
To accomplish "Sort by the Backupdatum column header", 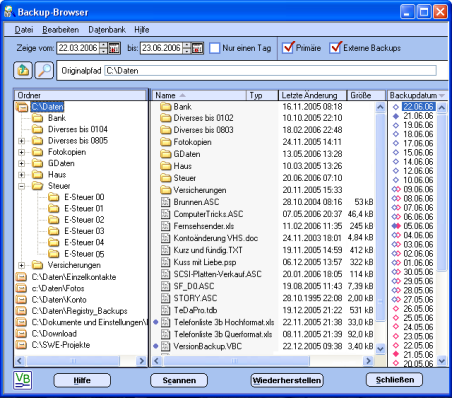I will point(417,95).
